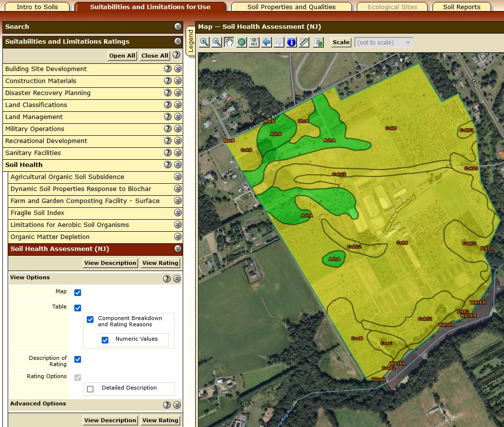The image size is (504, 427).
Task: Click the full extent globe icon
Action: [242, 42]
